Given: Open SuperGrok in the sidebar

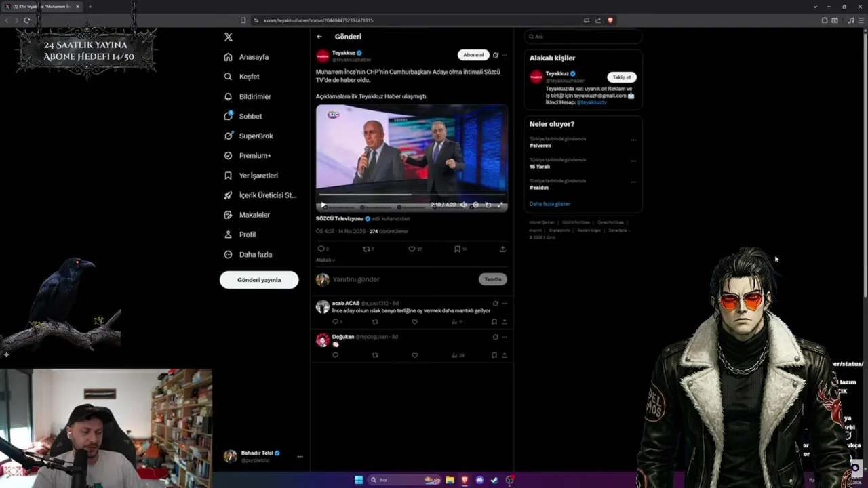Looking at the screenshot, I should [x=249, y=136].
